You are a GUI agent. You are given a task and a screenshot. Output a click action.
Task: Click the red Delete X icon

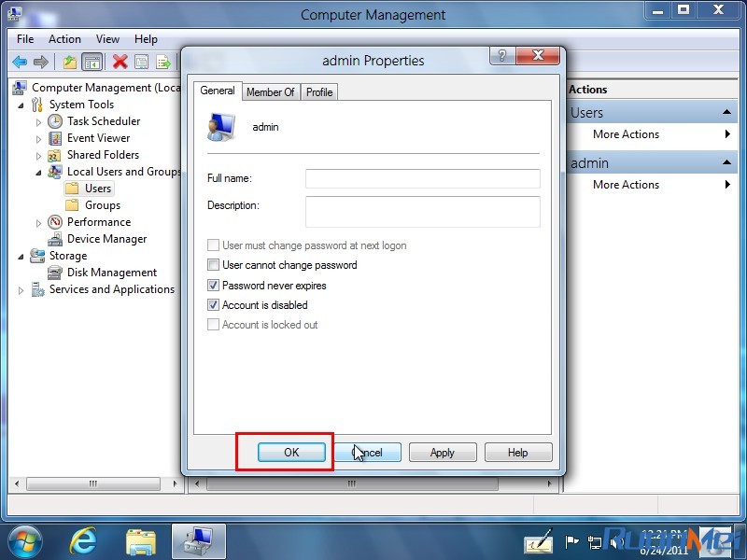coord(120,62)
